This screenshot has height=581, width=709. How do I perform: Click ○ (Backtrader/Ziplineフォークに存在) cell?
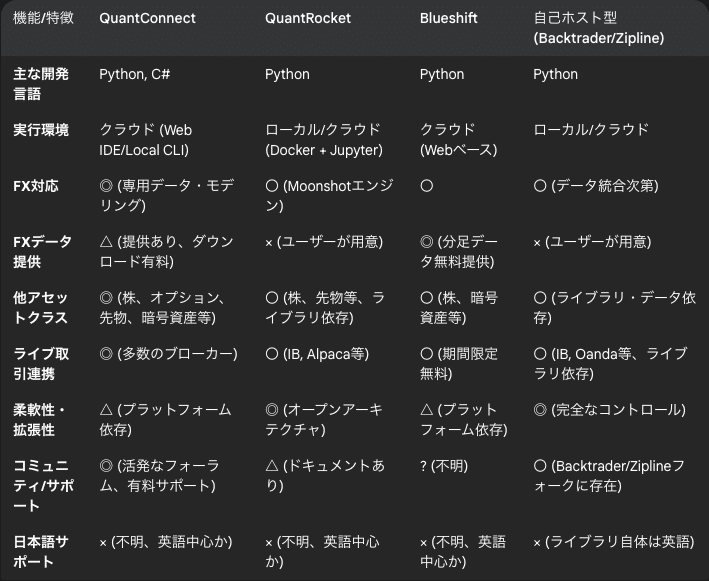(x=609, y=476)
